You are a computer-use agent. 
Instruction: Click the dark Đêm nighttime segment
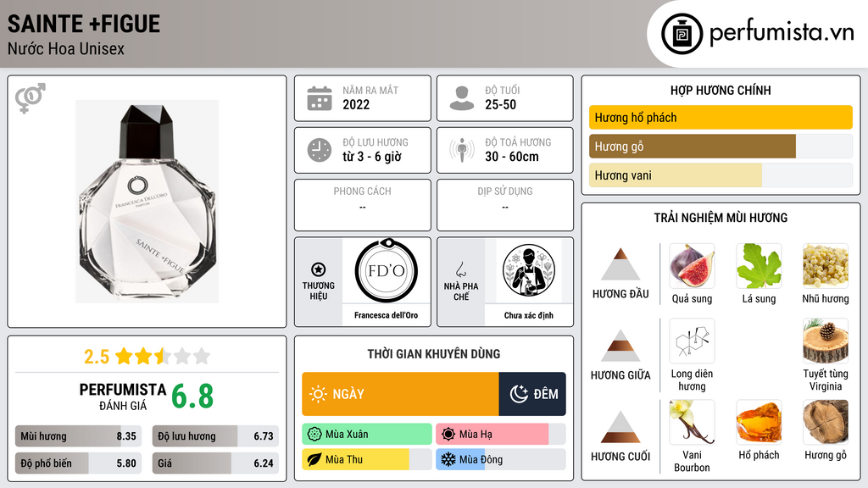[x=532, y=394]
